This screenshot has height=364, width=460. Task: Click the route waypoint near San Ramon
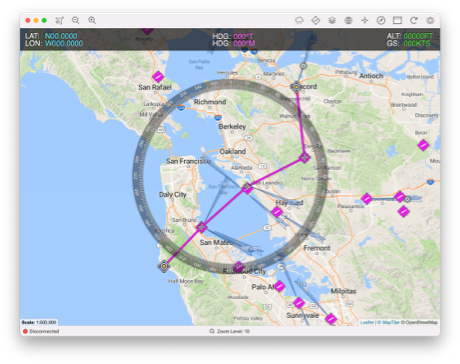[x=304, y=157]
